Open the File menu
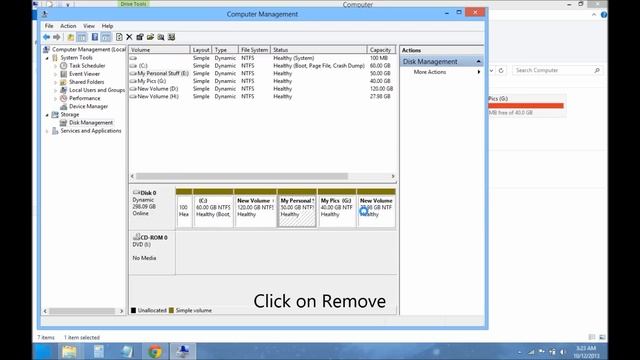 coord(49,26)
